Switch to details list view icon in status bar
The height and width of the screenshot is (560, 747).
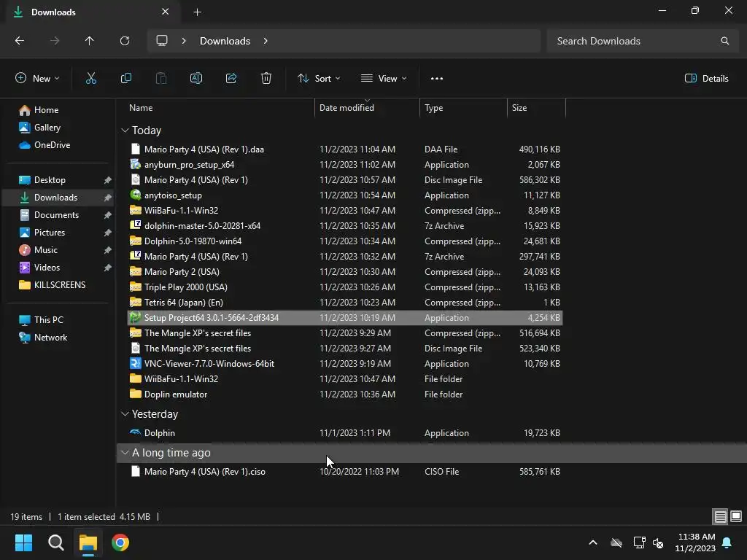(x=720, y=517)
